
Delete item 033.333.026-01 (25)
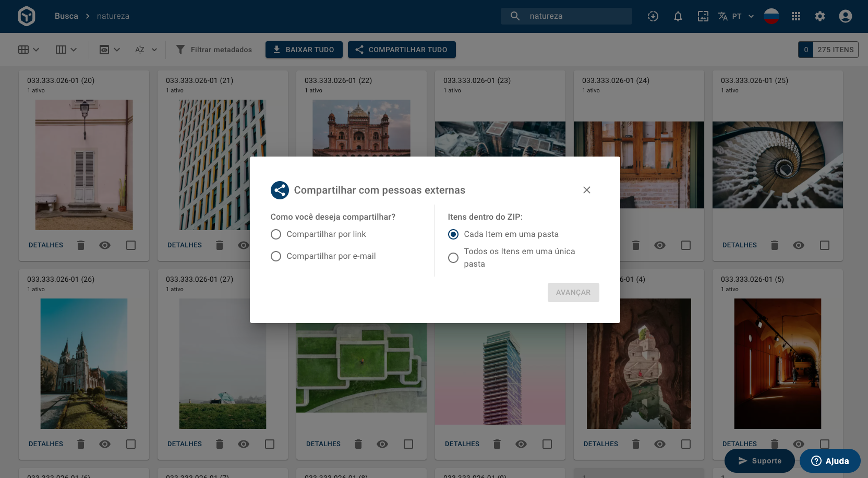[775, 245]
